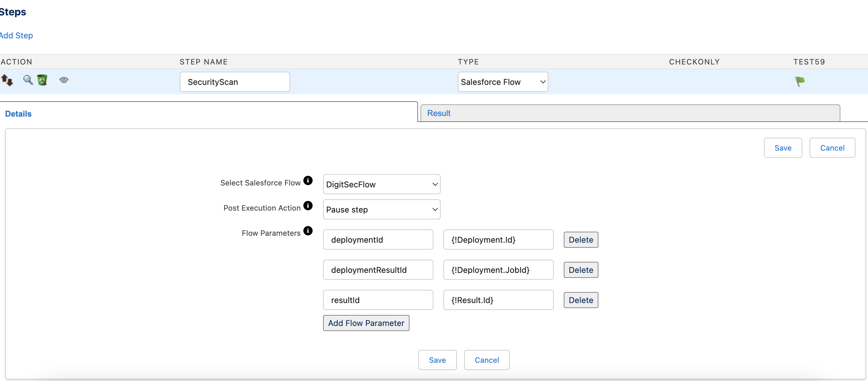Click info icon beside Flow Parameters
The image size is (868, 381).
308,231
